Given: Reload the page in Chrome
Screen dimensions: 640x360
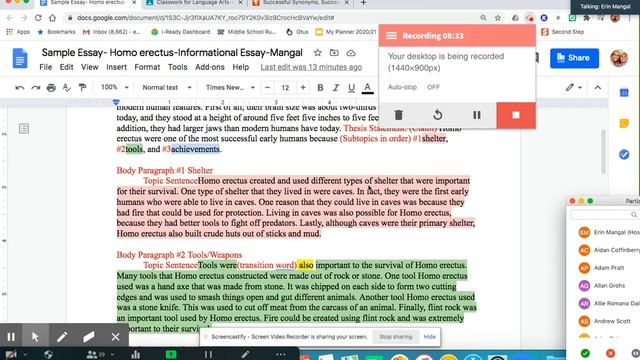Looking at the screenshot, I should [38, 18].
